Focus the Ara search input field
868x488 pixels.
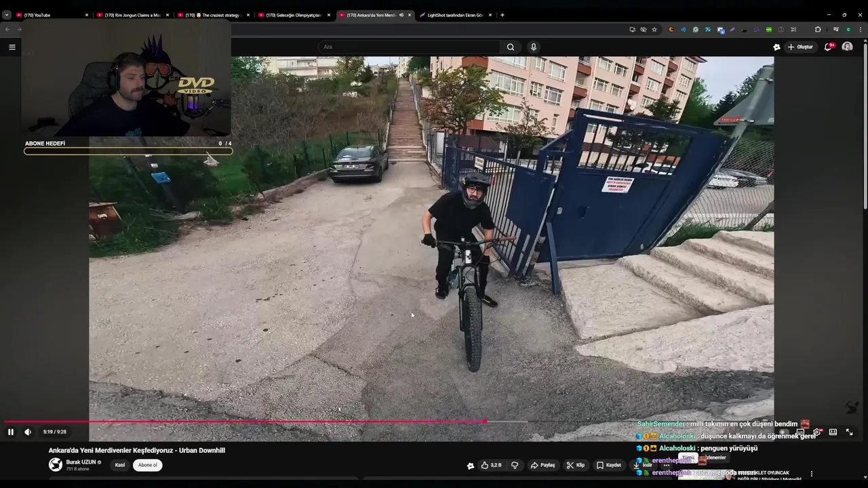pos(409,47)
